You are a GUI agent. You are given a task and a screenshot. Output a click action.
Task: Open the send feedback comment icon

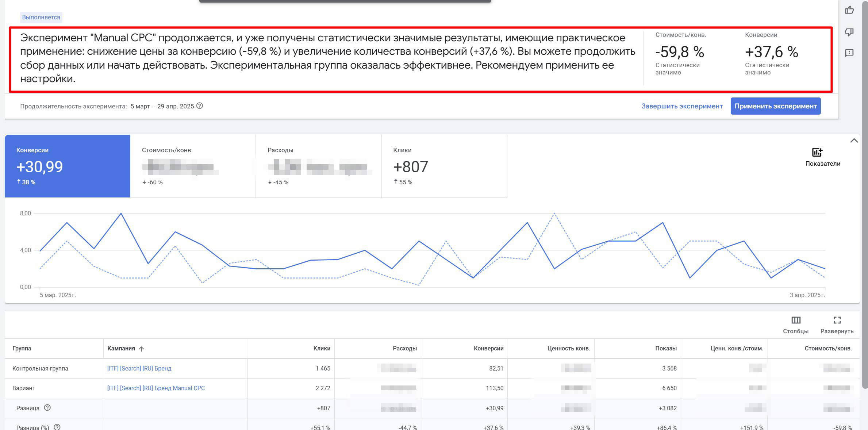(x=849, y=53)
